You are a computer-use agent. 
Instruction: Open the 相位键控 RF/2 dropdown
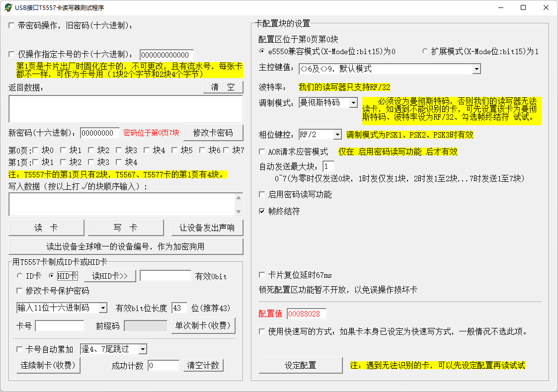pyautogui.click(x=337, y=135)
